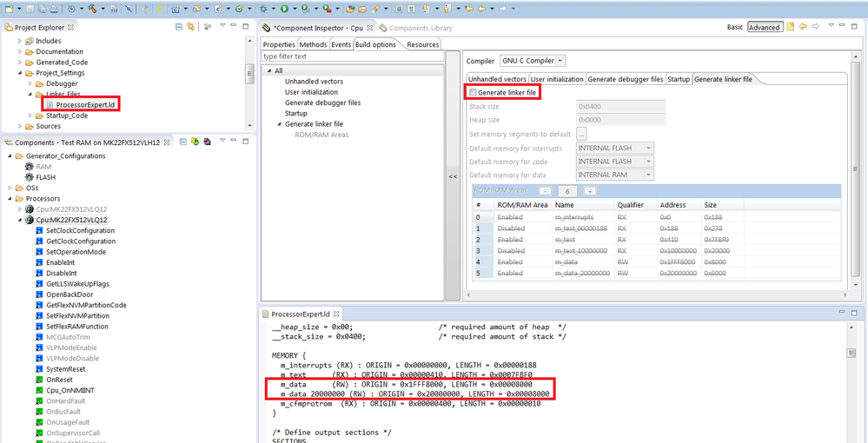Click the Show Whitespace pilcrow icon
Image resolution: width=868 pixels, height=443 pixels.
[411, 9]
